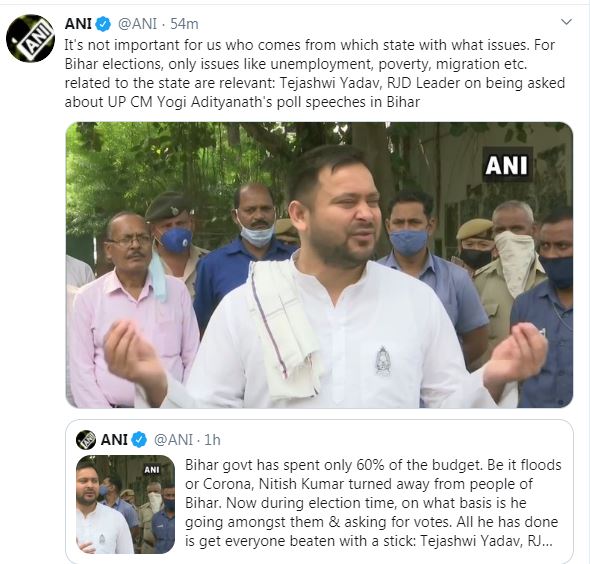Click the 'Yogi Adityanath's poll speeches' text line
The image size is (590, 564).
pos(242,102)
